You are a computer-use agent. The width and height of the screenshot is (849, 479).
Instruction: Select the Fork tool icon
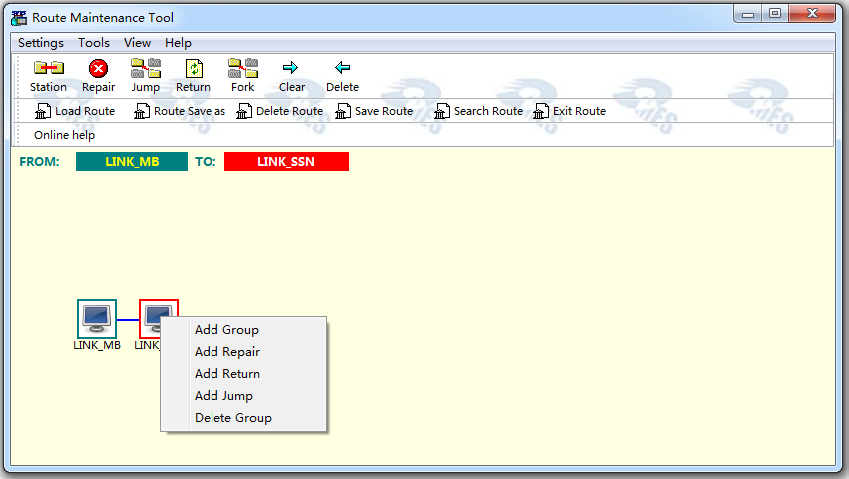[242, 69]
